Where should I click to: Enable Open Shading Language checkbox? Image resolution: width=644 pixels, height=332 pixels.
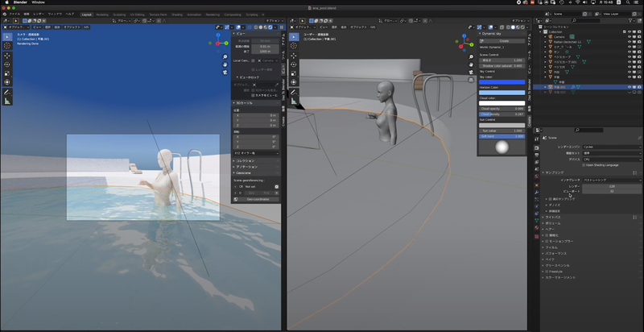pyautogui.click(x=584, y=165)
